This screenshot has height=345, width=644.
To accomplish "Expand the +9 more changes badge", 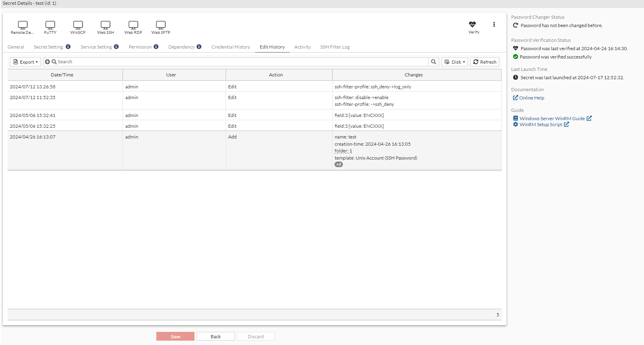I will [339, 164].
